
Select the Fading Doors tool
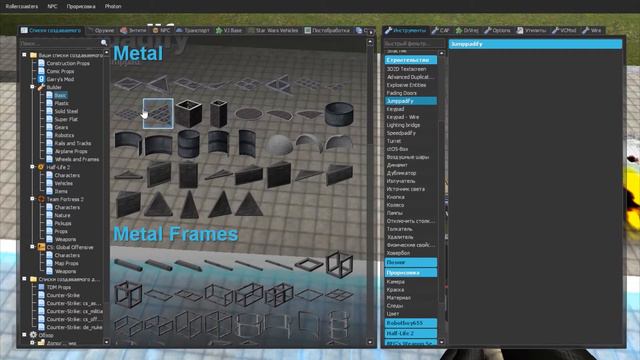(x=402, y=93)
